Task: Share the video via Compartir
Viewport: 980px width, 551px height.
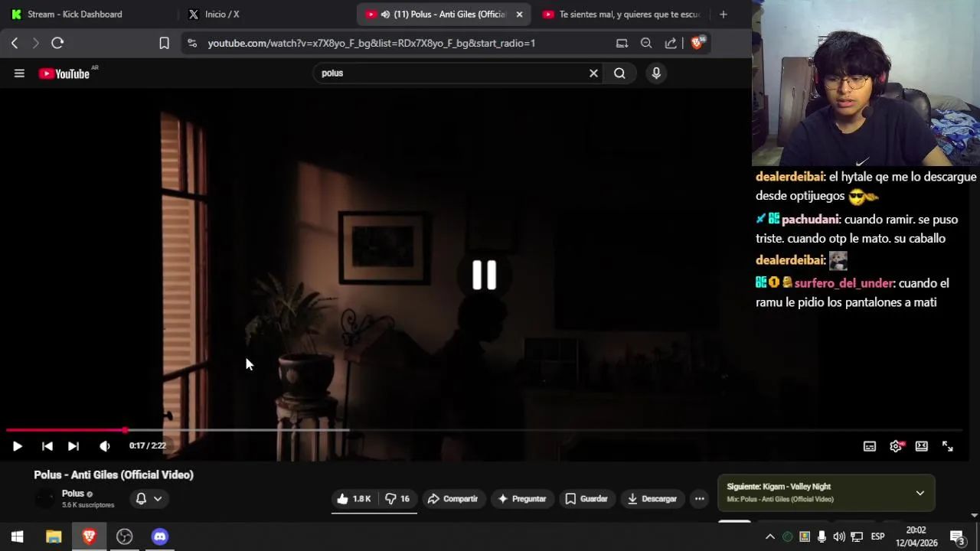Action: [x=452, y=499]
